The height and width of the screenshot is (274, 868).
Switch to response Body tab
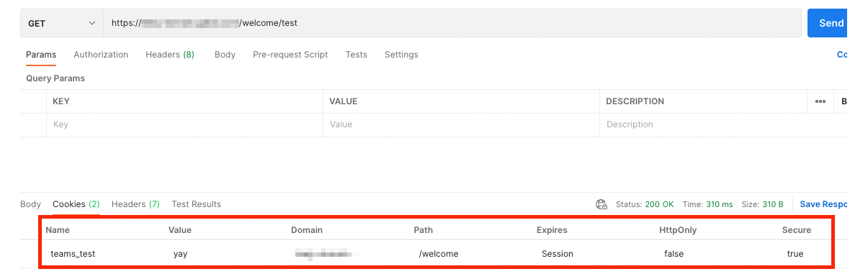tap(30, 204)
